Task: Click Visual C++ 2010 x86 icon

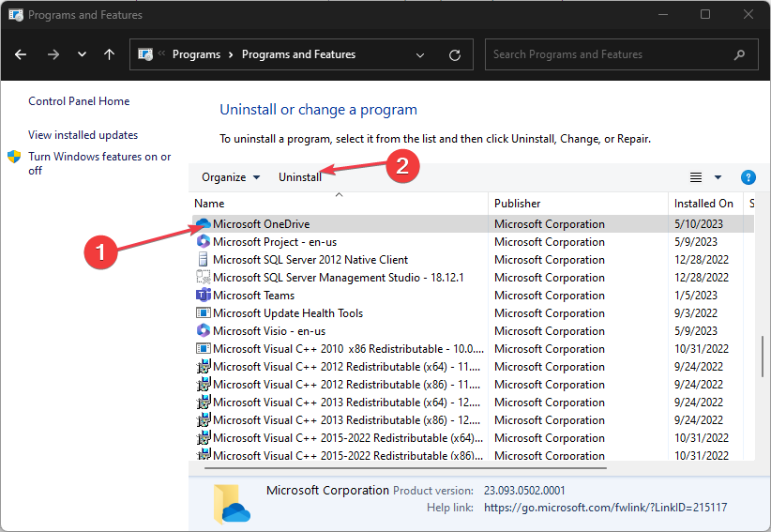Action: (x=204, y=349)
